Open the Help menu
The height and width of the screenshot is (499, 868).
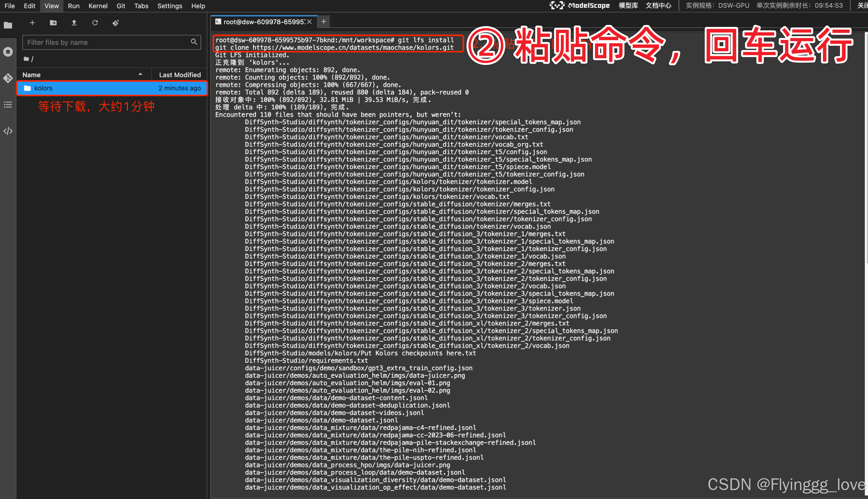coord(198,6)
